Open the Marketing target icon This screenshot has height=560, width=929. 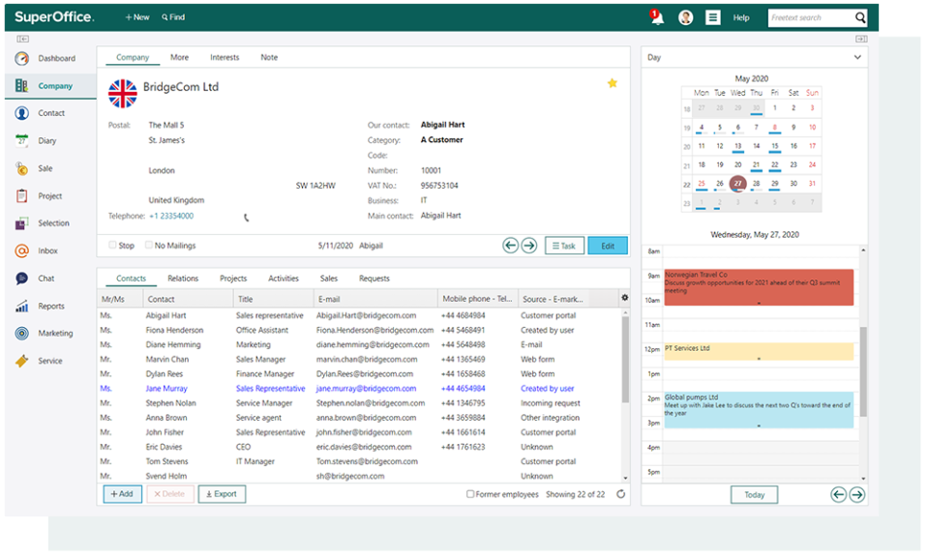point(22,334)
